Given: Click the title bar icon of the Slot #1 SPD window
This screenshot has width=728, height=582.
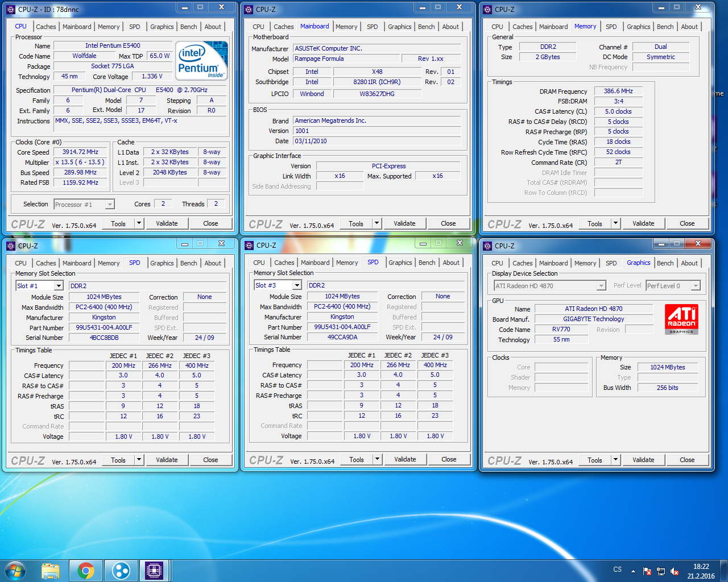Looking at the screenshot, I should click(x=10, y=246).
